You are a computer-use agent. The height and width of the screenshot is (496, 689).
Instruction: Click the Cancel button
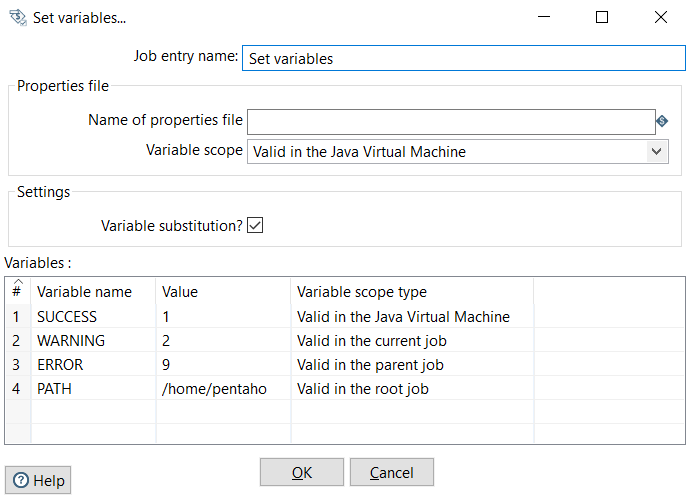(x=391, y=472)
